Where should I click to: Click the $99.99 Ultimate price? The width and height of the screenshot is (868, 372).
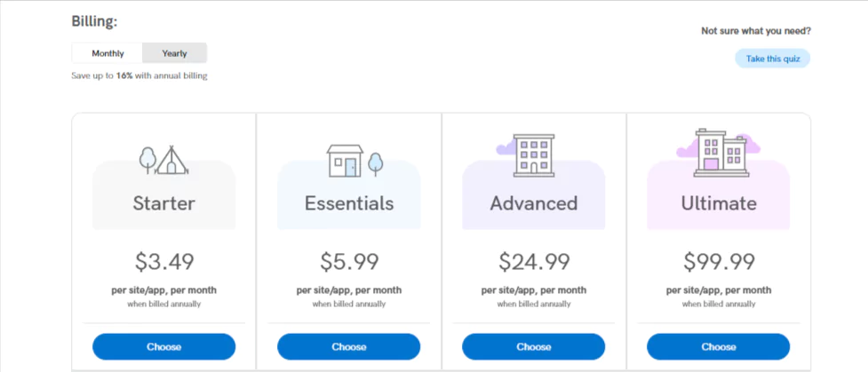pos(719,261)
